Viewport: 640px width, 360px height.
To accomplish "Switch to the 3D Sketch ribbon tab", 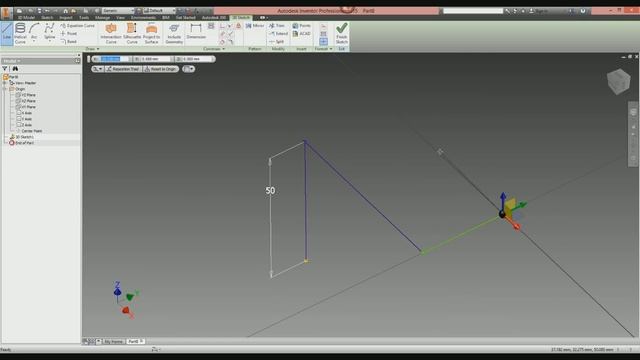I will [x=241, y=18].
